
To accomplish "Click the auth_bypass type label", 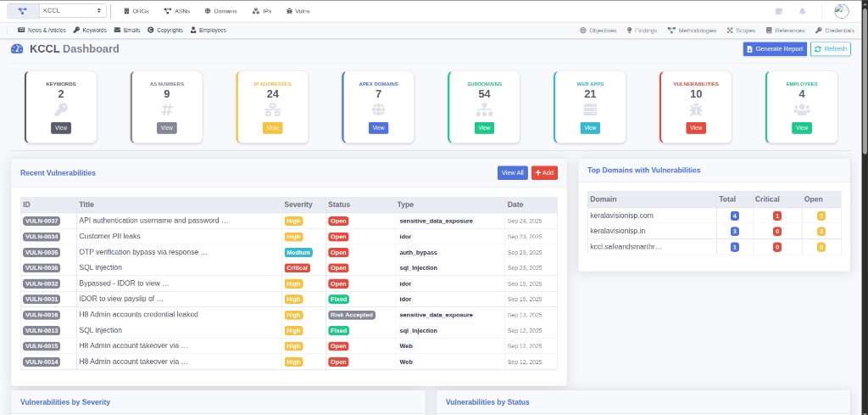I will 419,252.
